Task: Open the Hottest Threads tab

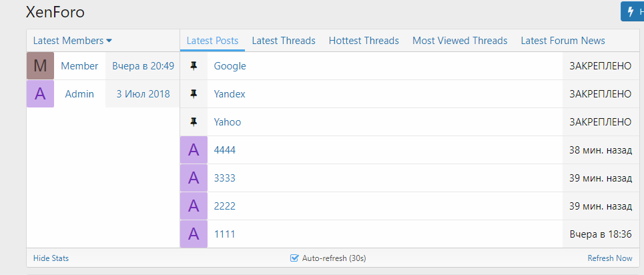Action: coord(364,41)
